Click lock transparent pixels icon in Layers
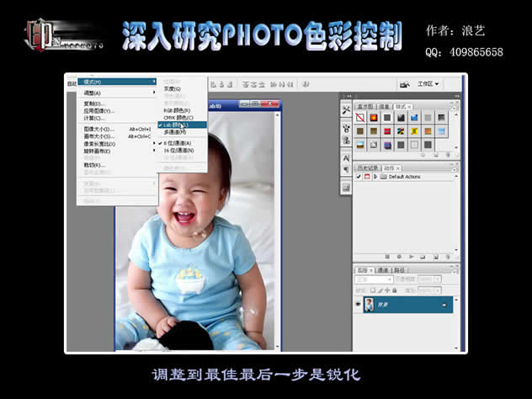Screen dimensions: 532x399 pos(373,290)
